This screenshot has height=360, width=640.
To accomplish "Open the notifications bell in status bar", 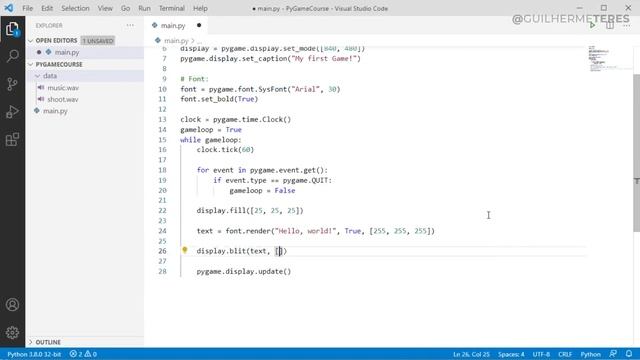I will coord(629,354).
